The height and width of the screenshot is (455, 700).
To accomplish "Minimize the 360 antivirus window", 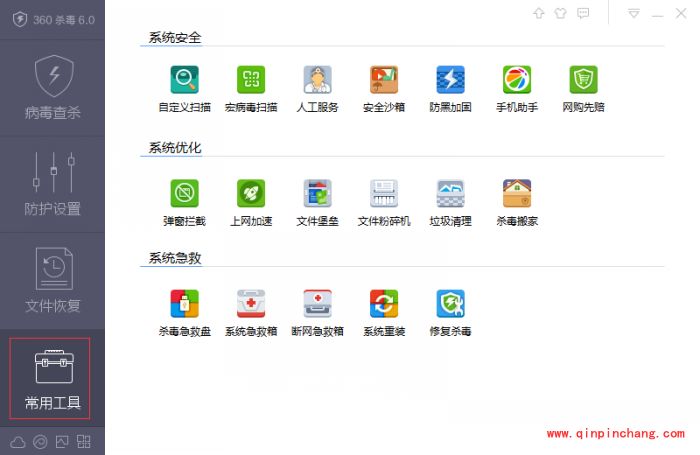I will click(657, 14).
